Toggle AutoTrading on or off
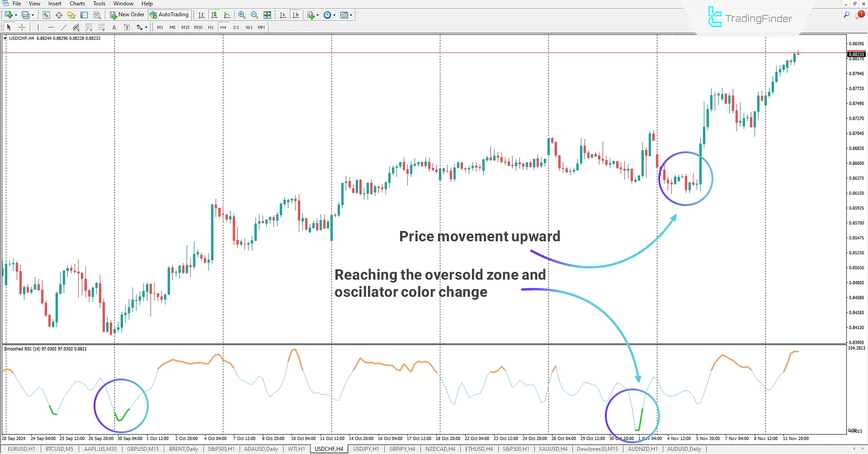This screenshot has width=868, height=454. pyautogui.click(x=169, y=14)
